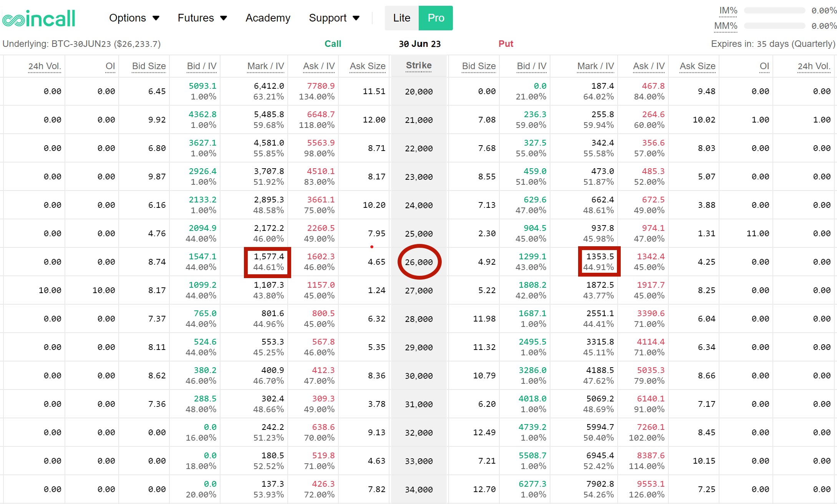Sort by the Strike column header

click(419, 66)
